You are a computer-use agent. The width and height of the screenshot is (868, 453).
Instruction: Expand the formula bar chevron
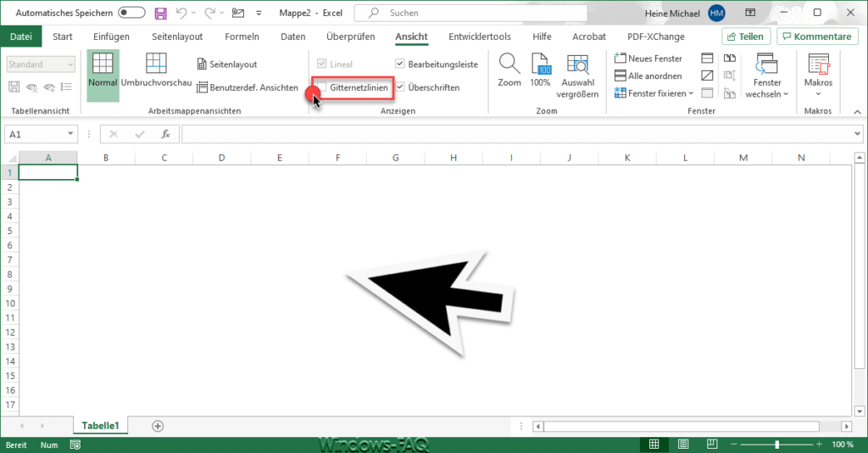tap(857, 133)
